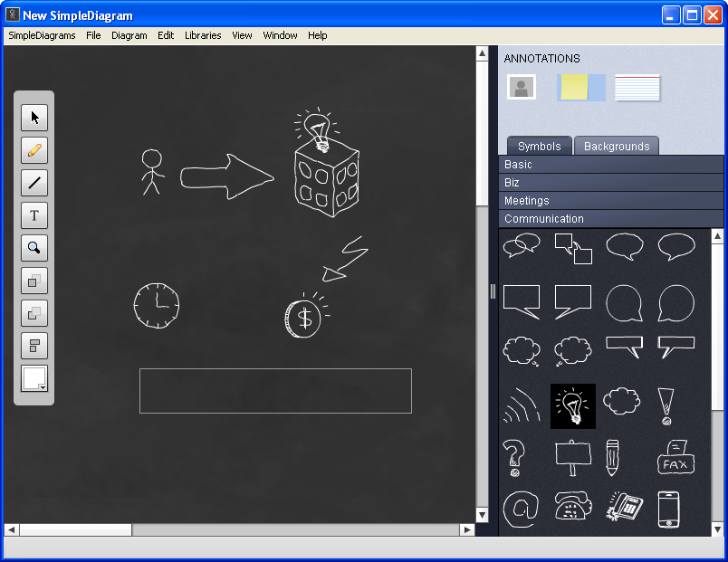Viewport: 728px width, 562px height.
Task: Select the clock drawing on canvas
Action: point(157,306)
